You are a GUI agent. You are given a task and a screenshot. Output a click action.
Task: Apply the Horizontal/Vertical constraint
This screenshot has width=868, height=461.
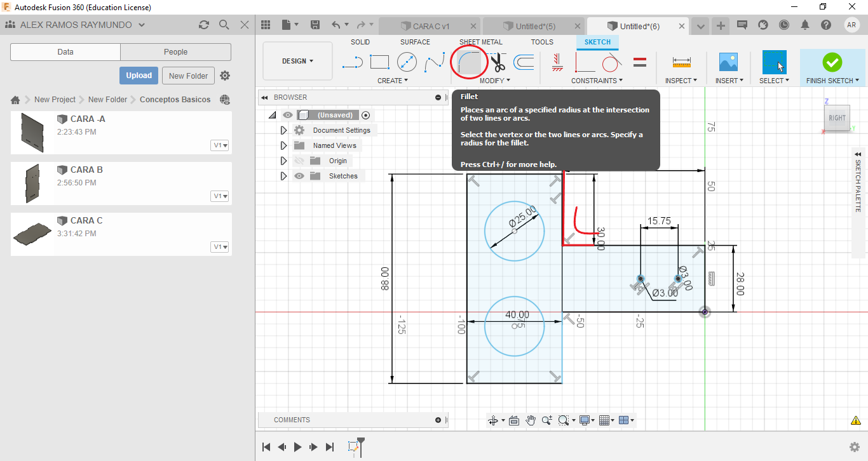(557, 62)
